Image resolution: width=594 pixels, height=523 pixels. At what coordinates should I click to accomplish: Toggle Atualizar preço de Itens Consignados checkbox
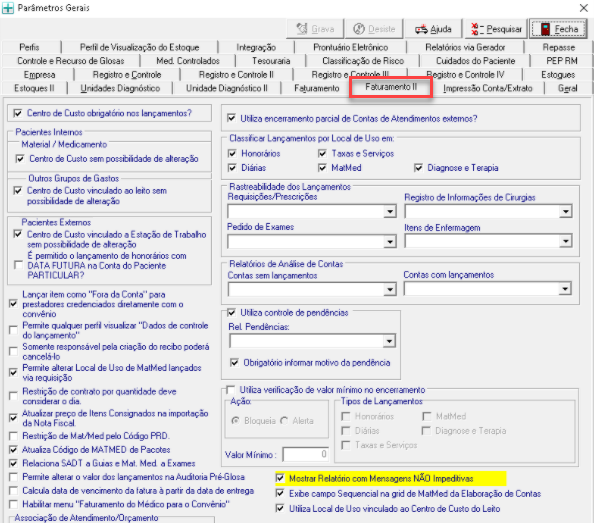13,418
